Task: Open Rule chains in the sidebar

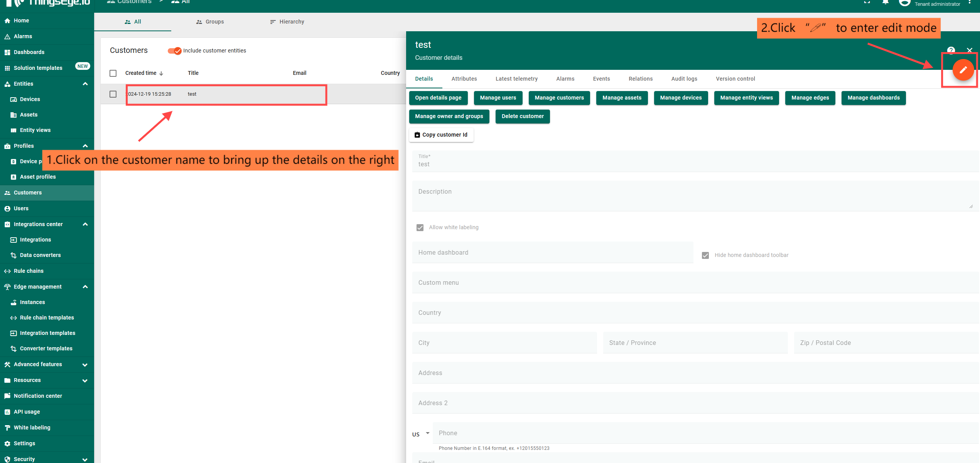Action: click(x=29, y=271)
